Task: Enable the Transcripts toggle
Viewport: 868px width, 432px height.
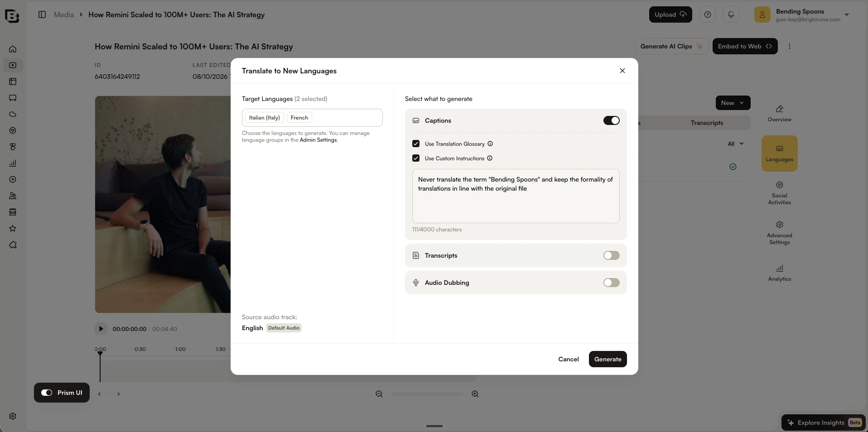Action: [611, 255]
